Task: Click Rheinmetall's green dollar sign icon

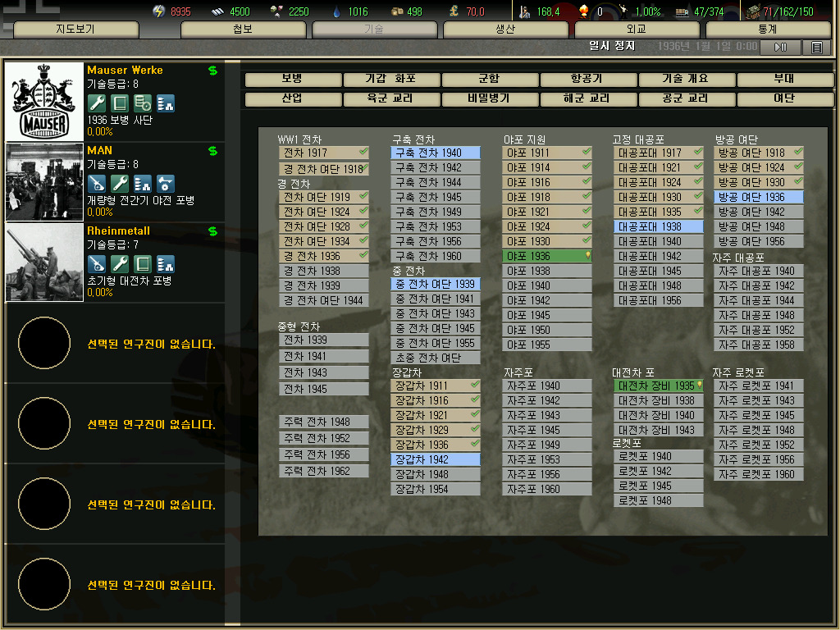Action: [x=213, y=231]
